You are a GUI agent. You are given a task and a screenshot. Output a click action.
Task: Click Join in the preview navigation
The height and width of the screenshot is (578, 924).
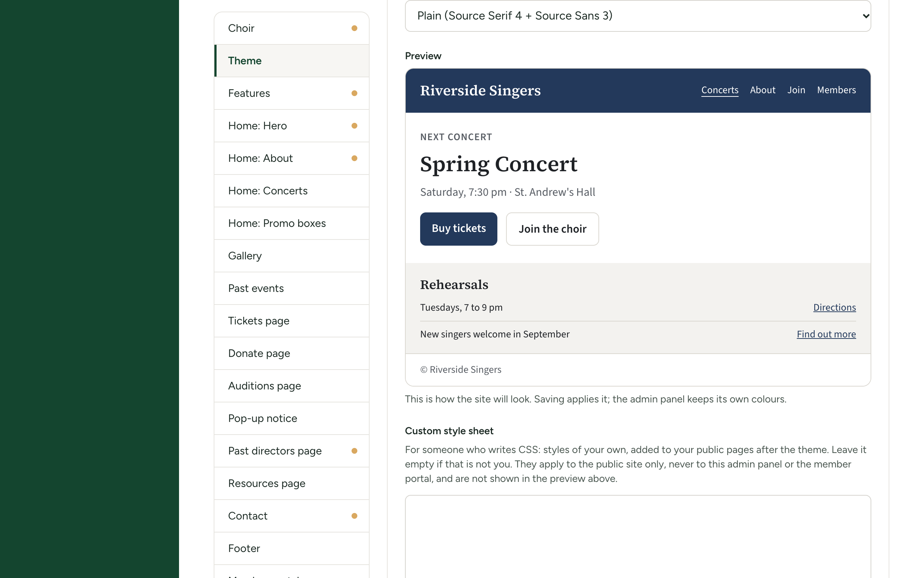tap(796, 90)
